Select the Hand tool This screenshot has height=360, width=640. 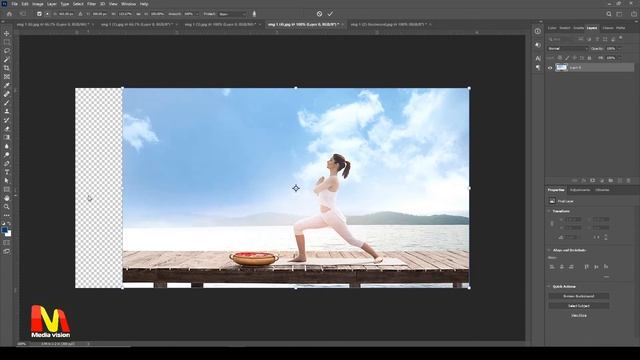click(x=7, y=198)
